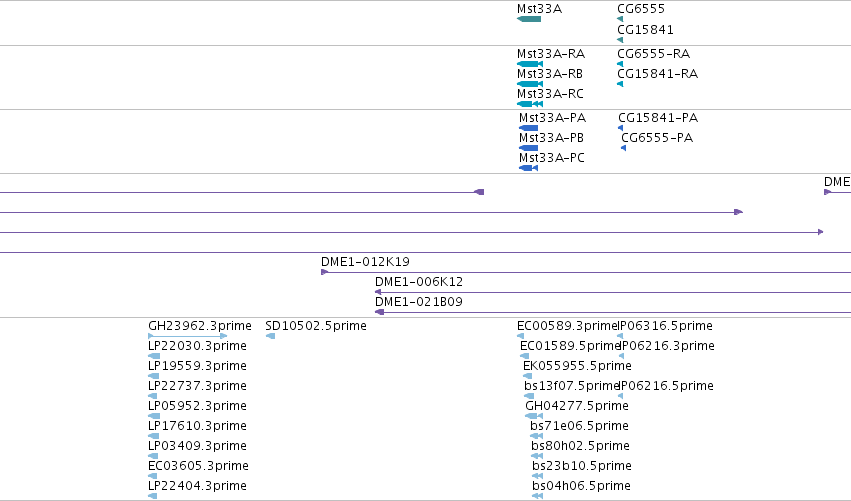Click the LP03409.3prime label
Image resolution: width=851 pixels, height=501 pixels.
(x=198, y=446)
